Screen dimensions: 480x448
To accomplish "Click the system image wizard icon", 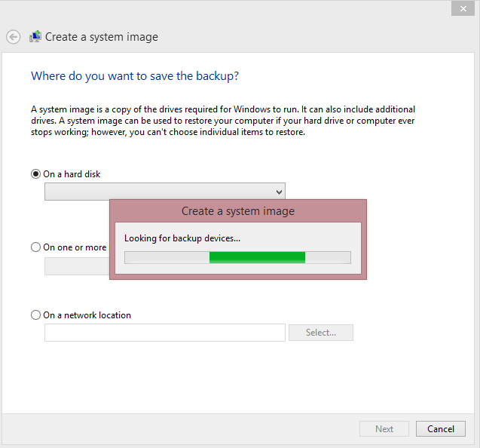I will click(35, 36).
